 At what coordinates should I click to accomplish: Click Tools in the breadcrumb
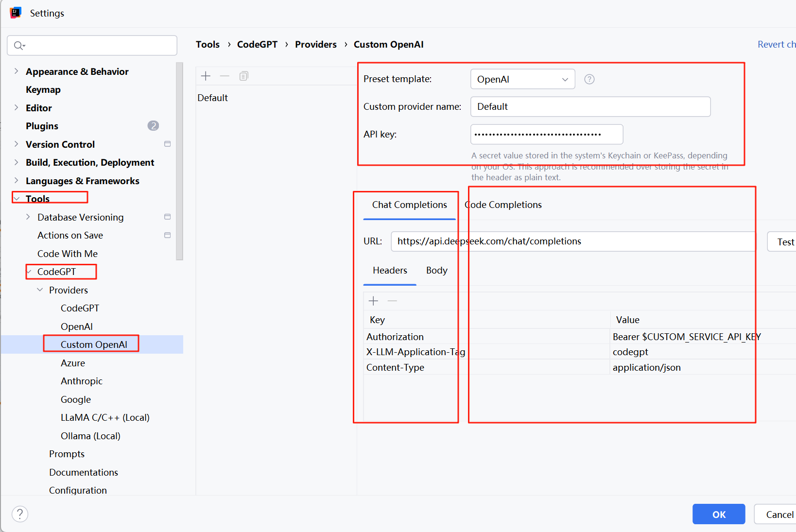coord(208,44)
